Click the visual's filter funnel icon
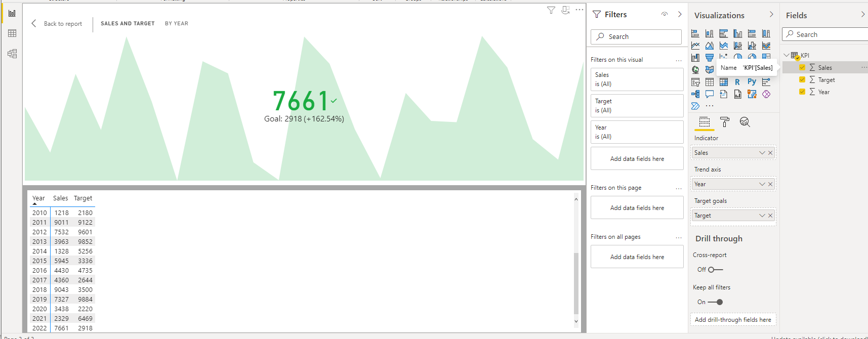This screenshot has height=339, width=868. 551,10
